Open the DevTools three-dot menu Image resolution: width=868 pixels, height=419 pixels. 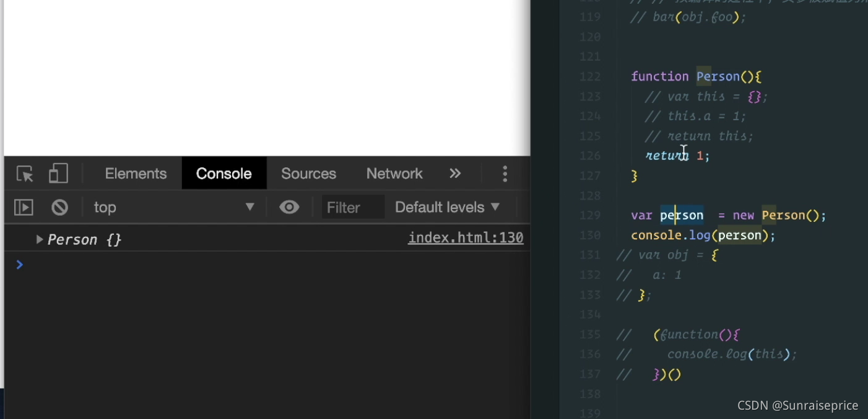[505, 174]
